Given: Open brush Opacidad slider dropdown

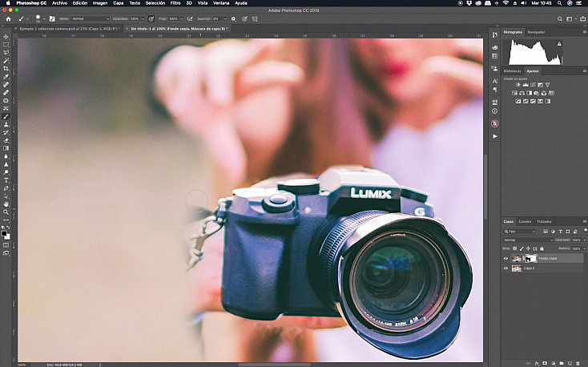Looking at the screenshot, I should (143, 18).
